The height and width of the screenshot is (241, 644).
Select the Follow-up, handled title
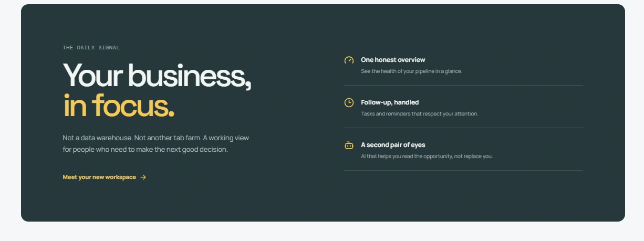coord(390,102)
